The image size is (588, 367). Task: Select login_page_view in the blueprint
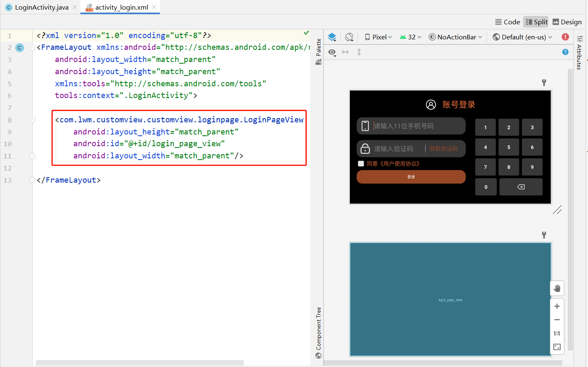tap(450, 300)
